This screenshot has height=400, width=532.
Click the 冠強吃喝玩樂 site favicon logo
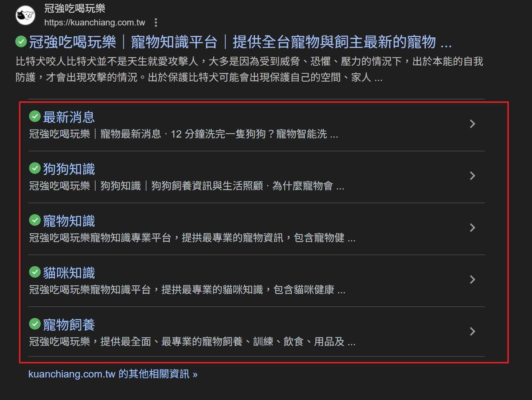[x=25, y=15]
